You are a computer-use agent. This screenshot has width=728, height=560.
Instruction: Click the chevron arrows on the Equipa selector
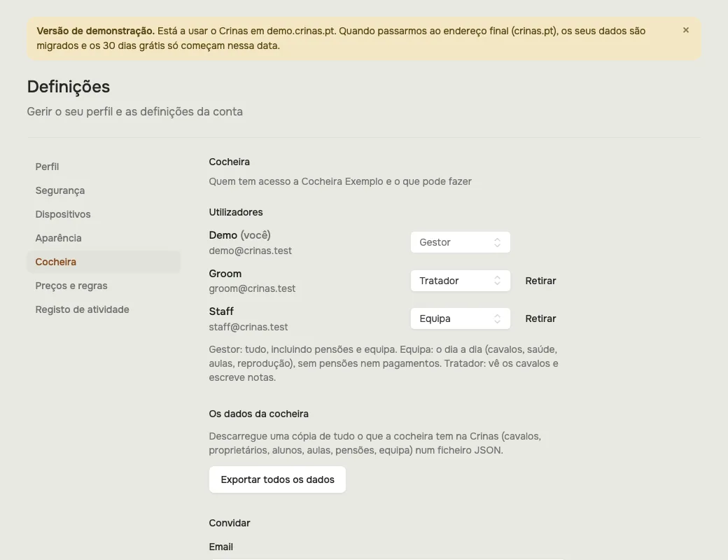pos(497,319)
